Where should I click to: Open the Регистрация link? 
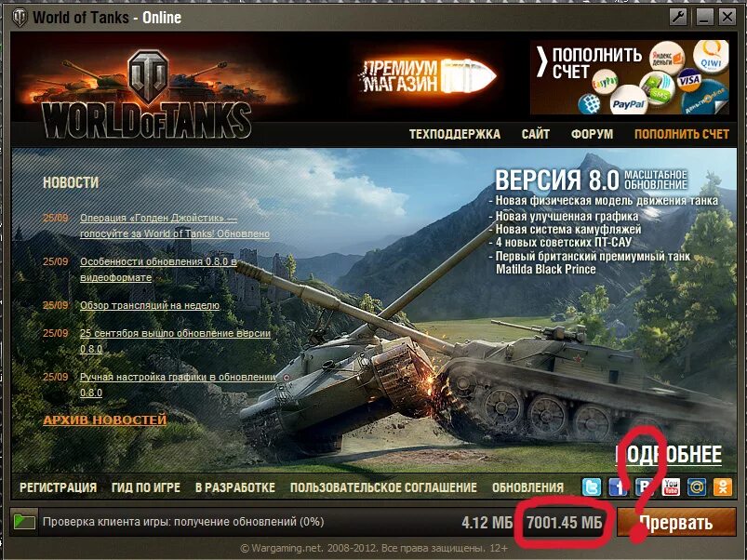pos(58,487)
